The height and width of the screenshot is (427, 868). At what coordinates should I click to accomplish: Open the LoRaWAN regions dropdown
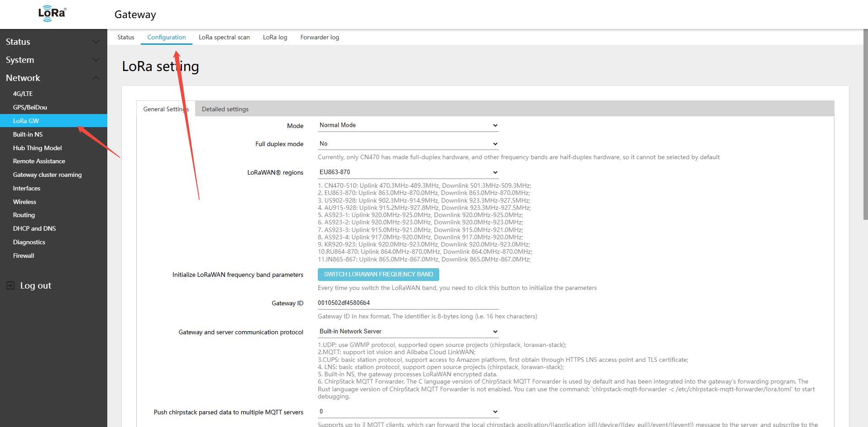pos(408,172)
